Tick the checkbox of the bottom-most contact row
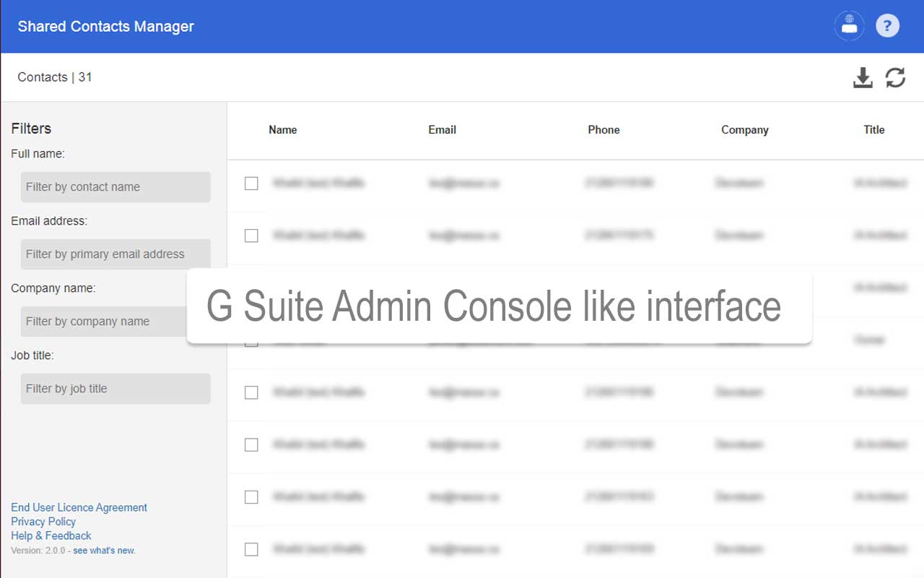The height and width of the screenshot is (578, 924). click(x=251, y=549)
